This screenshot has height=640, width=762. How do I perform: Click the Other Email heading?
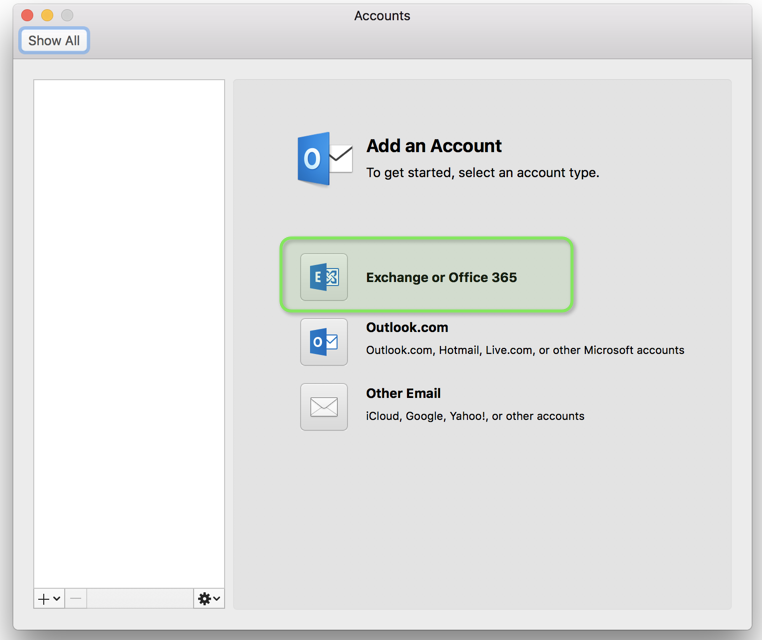click(x=403, y=393)
